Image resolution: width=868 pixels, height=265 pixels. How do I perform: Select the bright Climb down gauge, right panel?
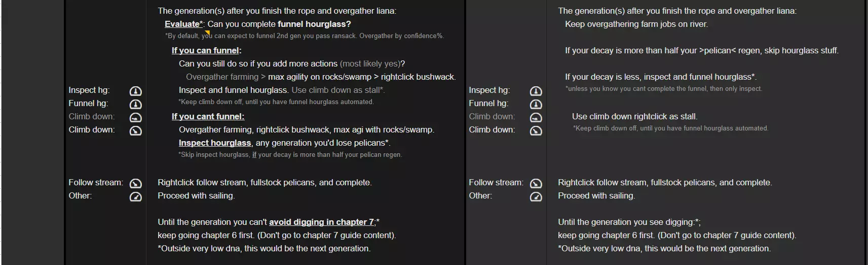pos(536,131)
